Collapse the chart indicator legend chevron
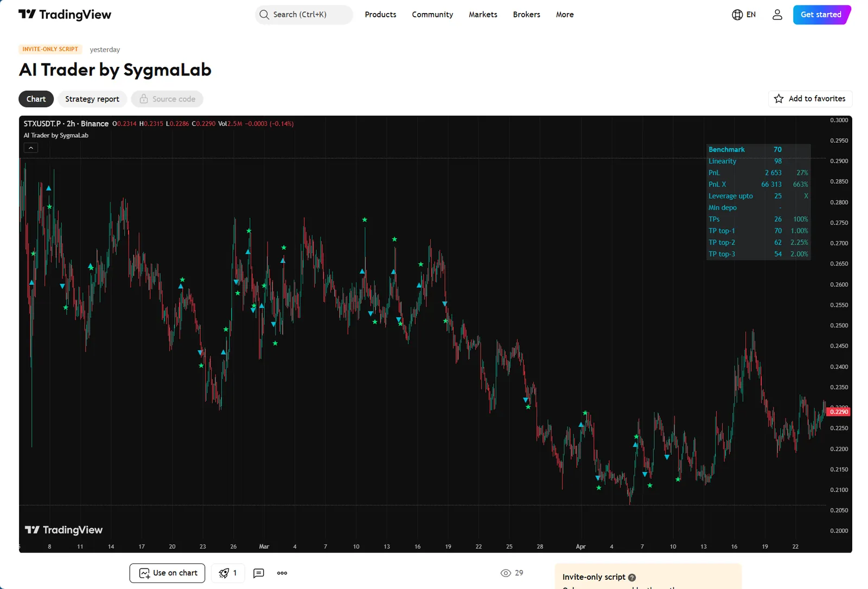This screenshot has width=868, height=589. click(31, 148)
